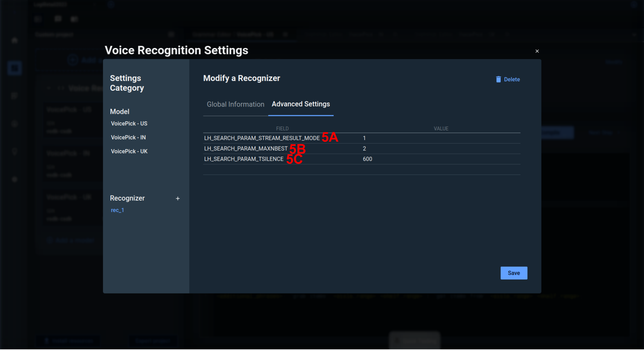Edit the MAXNBEST value of 2

(x=364, y=149)
